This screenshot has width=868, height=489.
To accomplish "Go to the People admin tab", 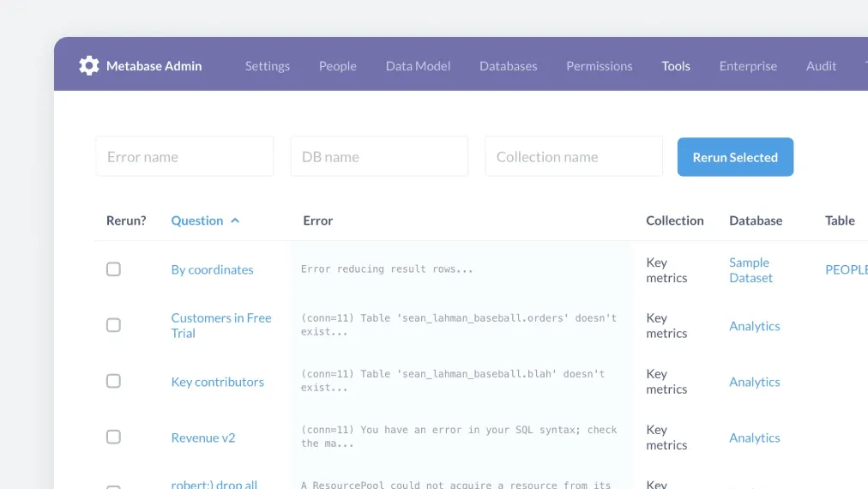I will click(337, 66).
